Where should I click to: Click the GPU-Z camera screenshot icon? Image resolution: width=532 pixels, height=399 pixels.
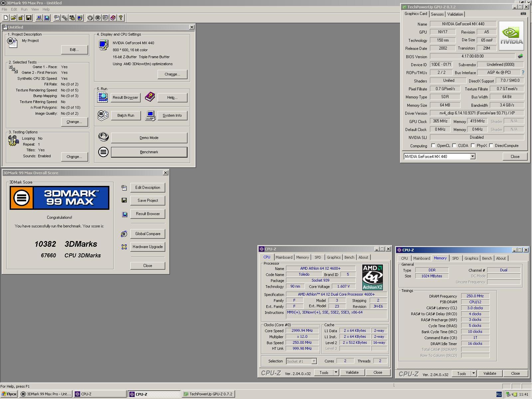(x=523, y=14)
